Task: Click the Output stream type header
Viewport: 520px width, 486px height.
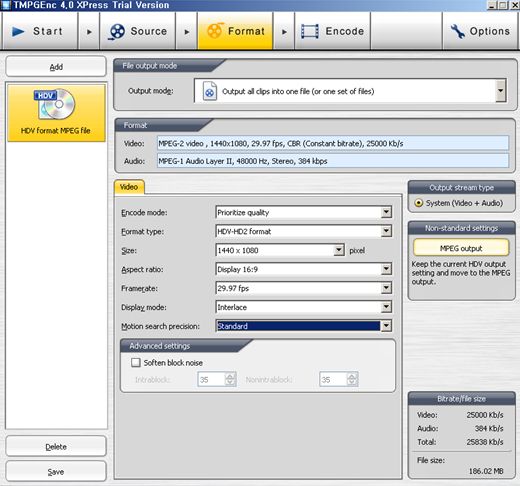Action: click(462, 188)
